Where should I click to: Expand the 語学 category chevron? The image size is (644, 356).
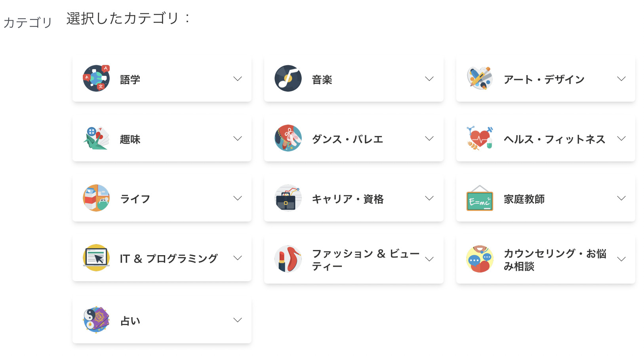pos(238,79)
